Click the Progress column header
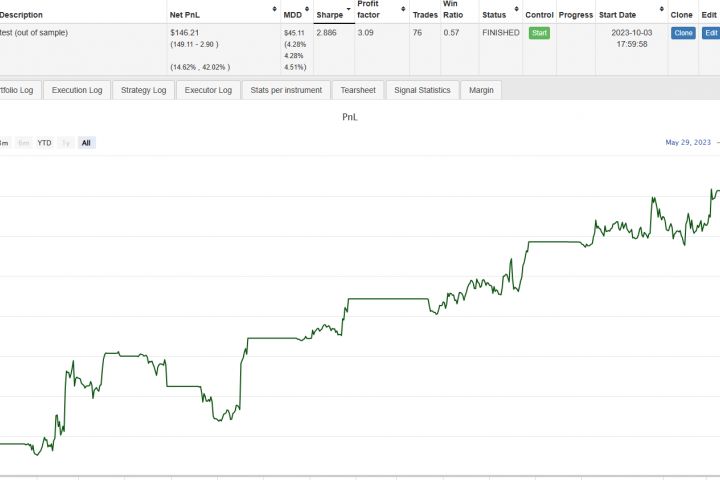 coord(576,15)
